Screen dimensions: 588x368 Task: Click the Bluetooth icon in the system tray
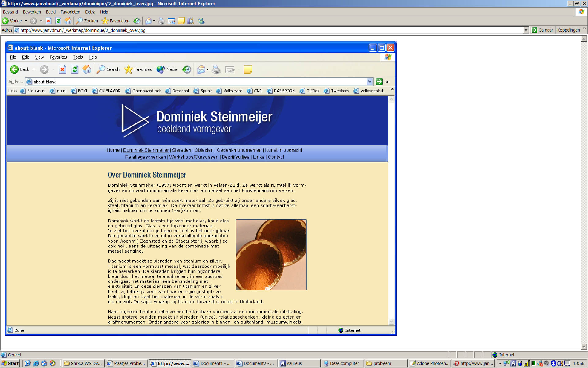(553, 363)
